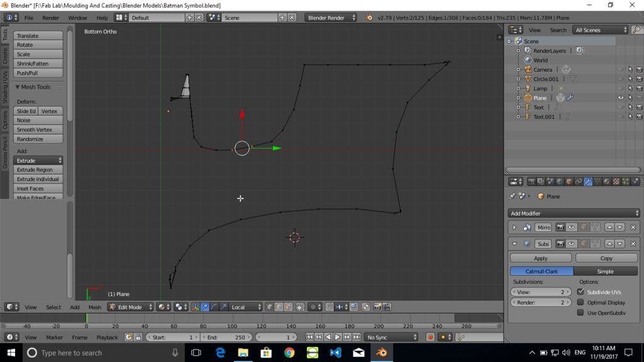Click the outliner search magnifier icon
The height and width of the screenshot is (362, 644).
(x=636, y=30)
